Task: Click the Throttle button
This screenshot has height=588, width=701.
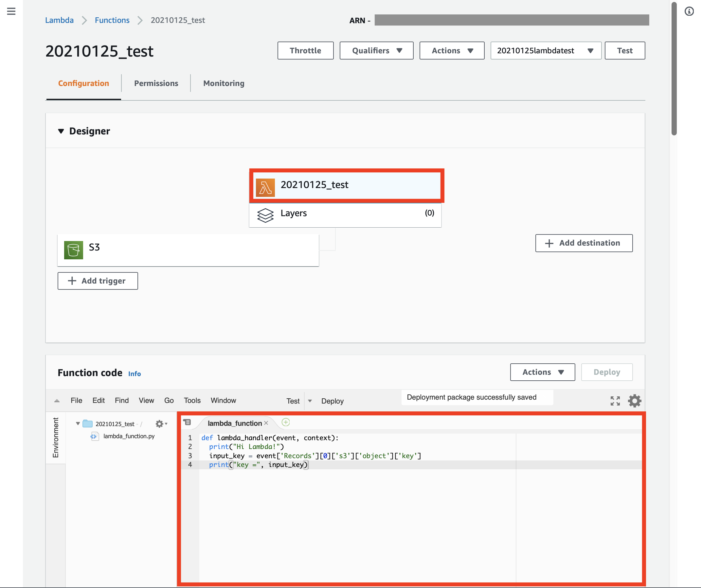Action: (x=305, y=51)
